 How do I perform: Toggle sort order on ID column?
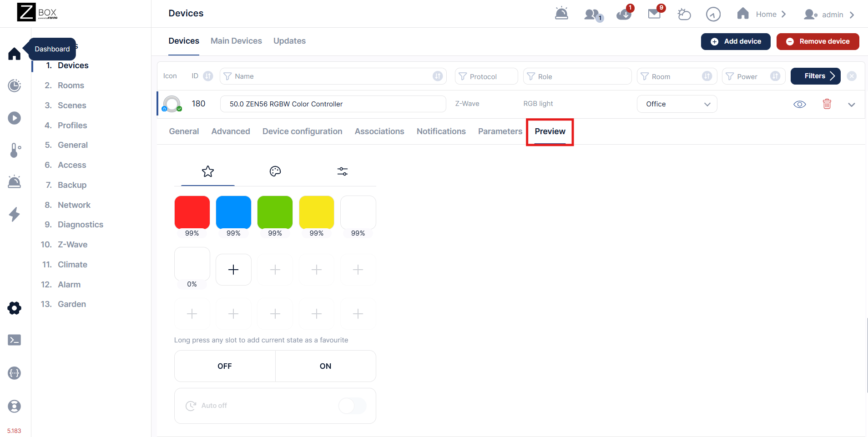click(x=208, y=76)
